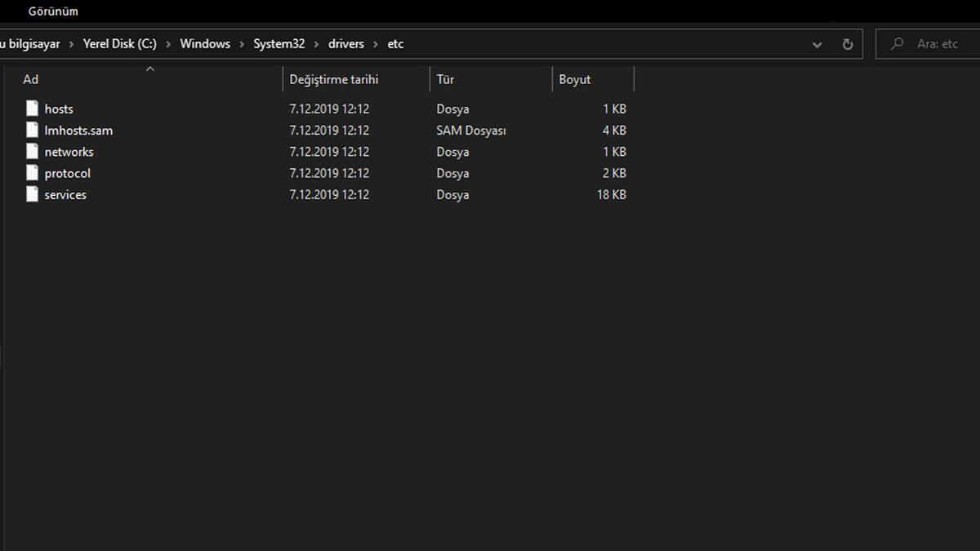This screenshot has height=551, width=980.
Task: Expand the chevron after drivers in the breadcrumb
Action: [376, 44]
